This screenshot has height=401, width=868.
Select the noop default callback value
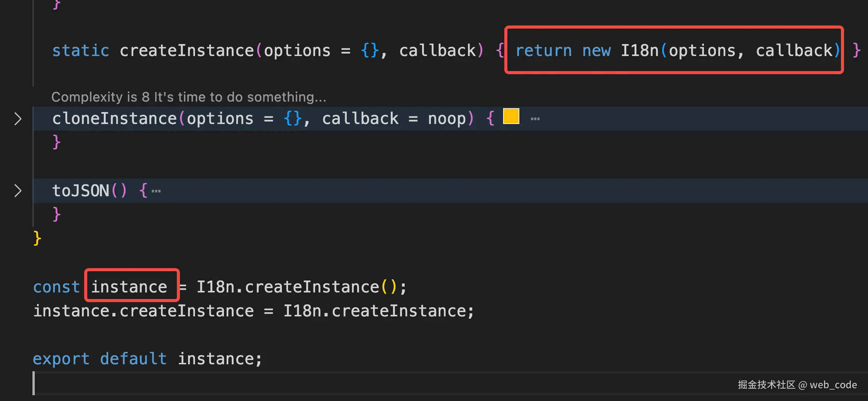point(447,119)
